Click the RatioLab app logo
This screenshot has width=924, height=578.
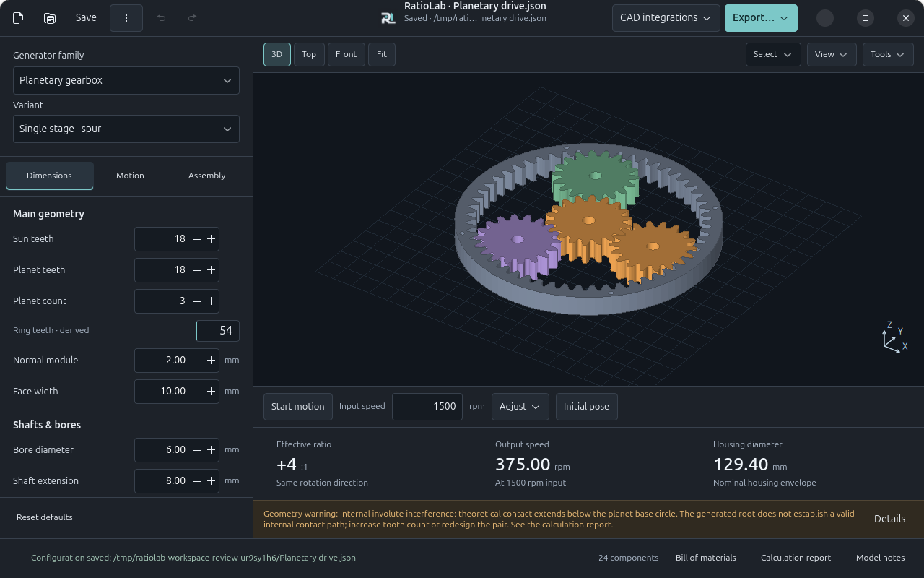pyautogui.click(x=388, y=18)
